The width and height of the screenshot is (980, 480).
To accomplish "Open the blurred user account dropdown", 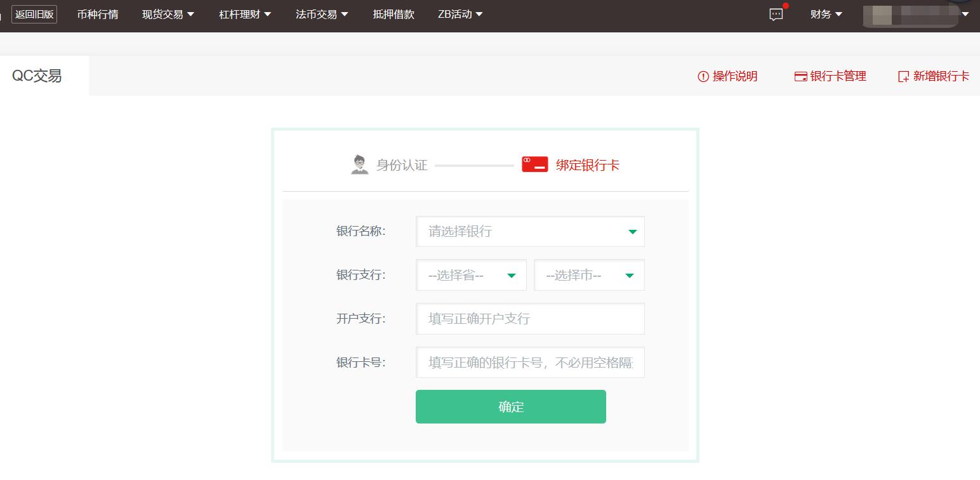I will click(916, 15).
